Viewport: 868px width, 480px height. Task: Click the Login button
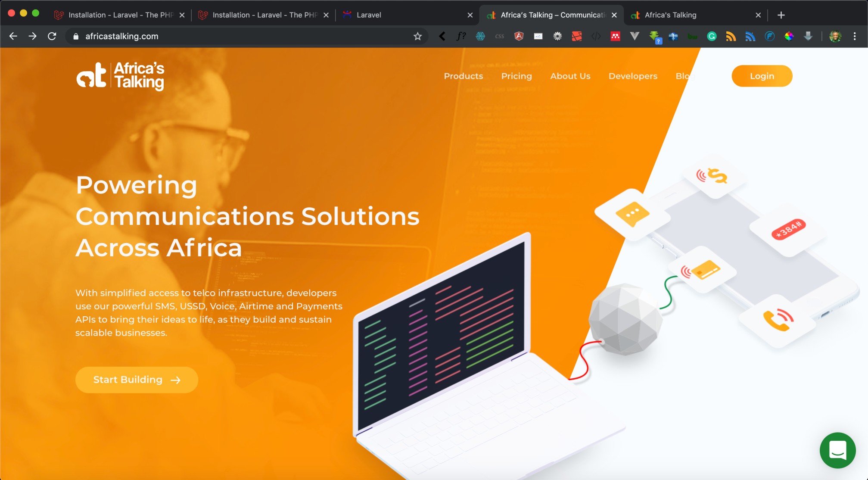[x=762, y=76]
